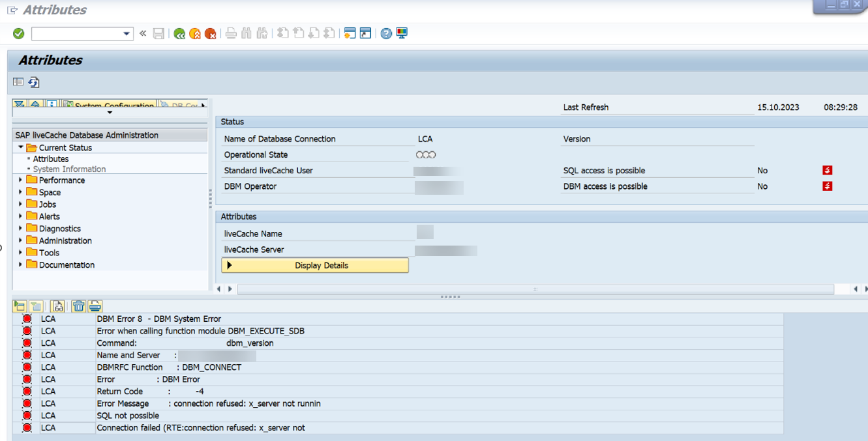868x441 pixels.
Task: Click the green Enter checkmark icon
Action: [18, 33]
